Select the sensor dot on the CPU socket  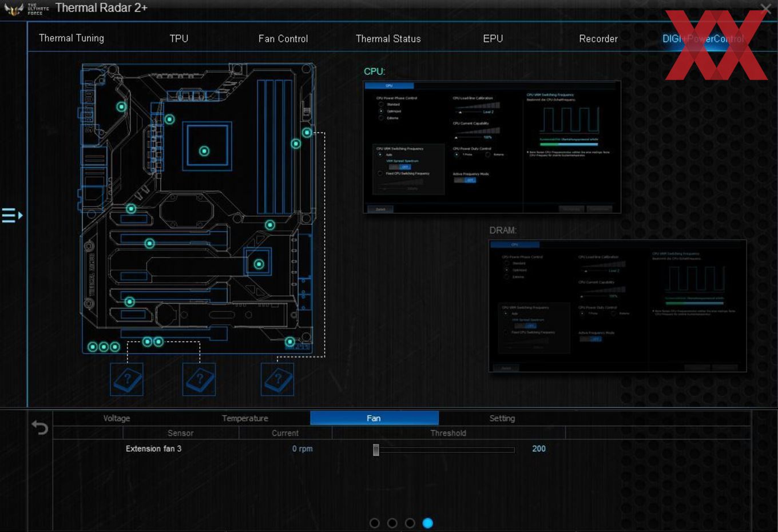[204, 151]
